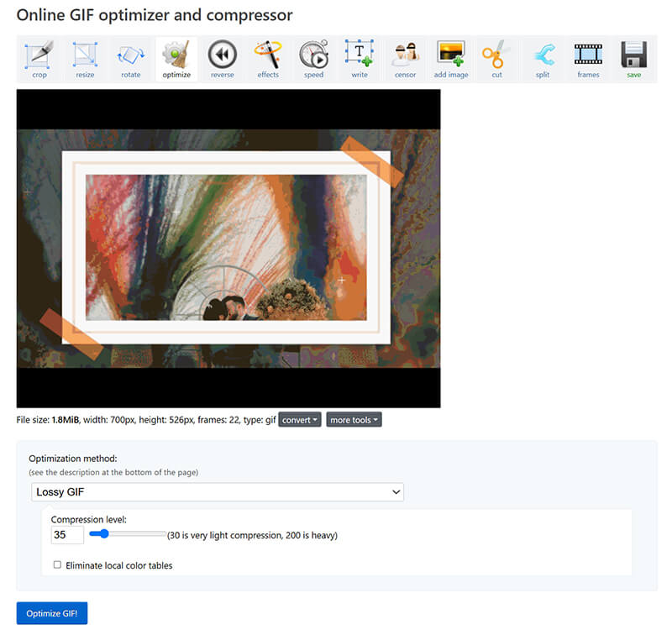Select the Add image tool
Image resolution: width=672 pixels, height=635 pixels.
451,57
